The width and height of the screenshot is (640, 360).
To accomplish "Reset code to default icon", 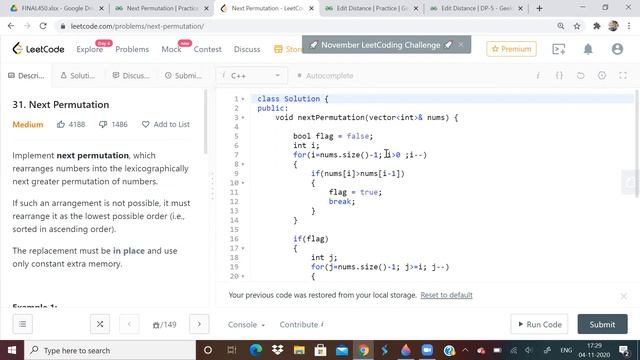I will tap(580, 76).
